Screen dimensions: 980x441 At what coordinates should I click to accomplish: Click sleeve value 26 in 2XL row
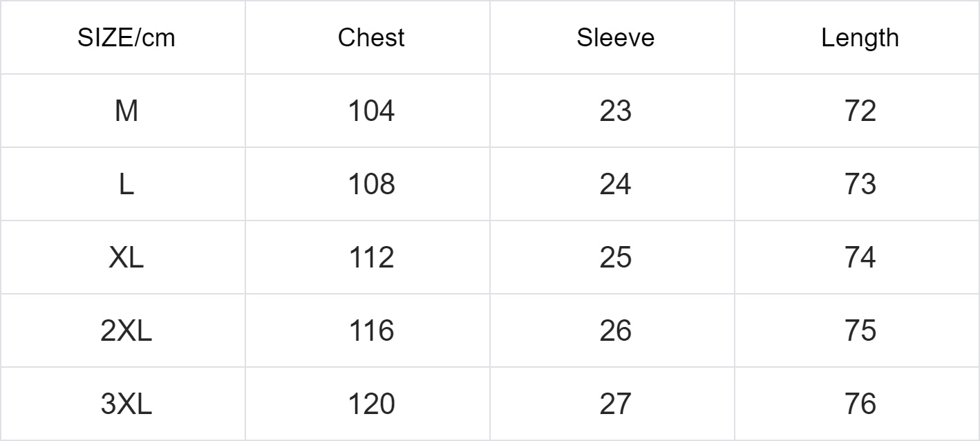(x=615, y=330)
